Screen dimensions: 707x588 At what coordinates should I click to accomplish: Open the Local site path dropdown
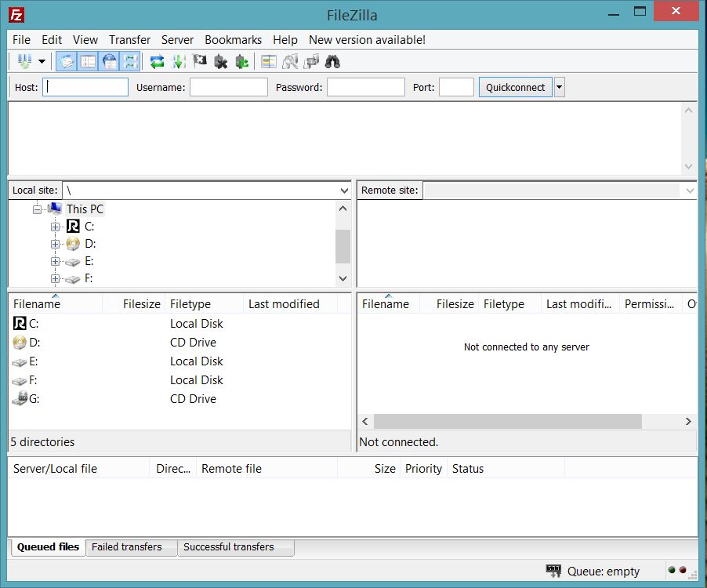[x=344, y=191]
